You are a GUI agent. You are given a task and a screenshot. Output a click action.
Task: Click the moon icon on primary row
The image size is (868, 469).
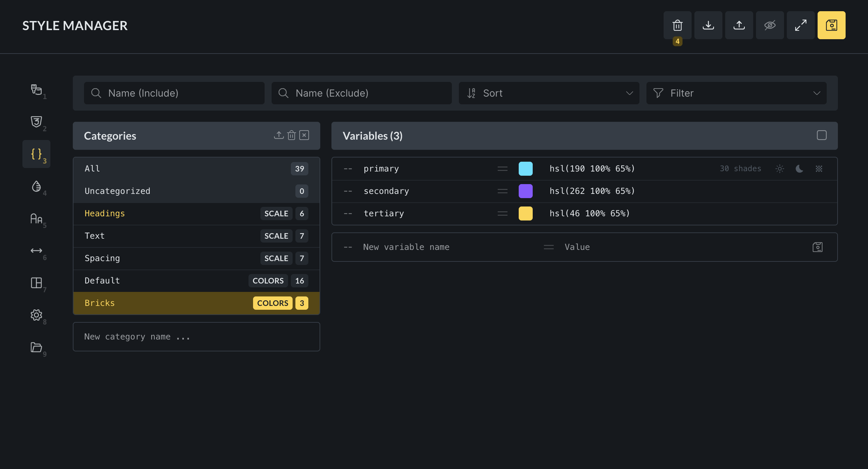coord(799,169)
